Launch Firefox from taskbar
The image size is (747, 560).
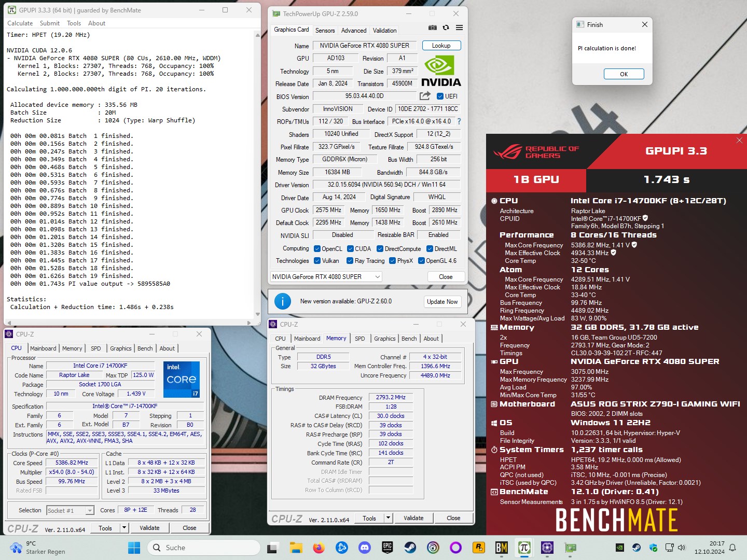click(319, 548)
